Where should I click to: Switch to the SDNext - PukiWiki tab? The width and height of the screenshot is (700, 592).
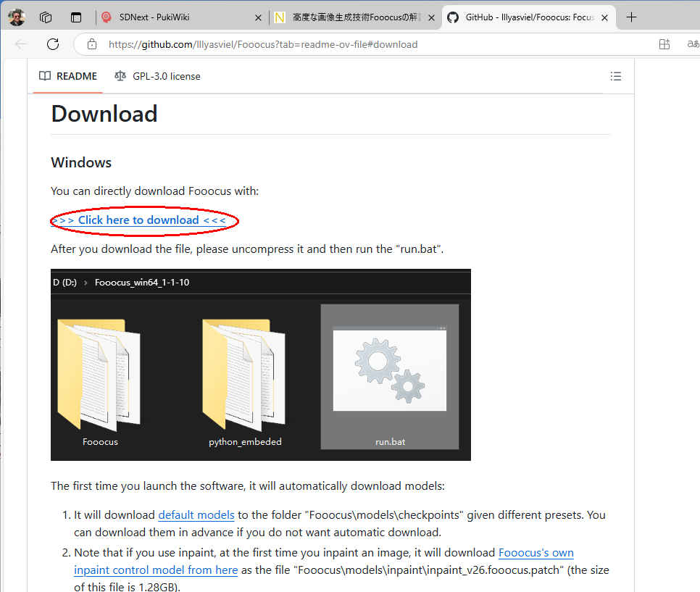tap(174, 17)
